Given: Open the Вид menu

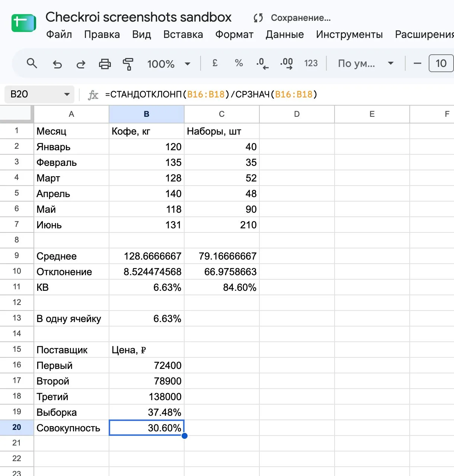Looking at the screenshot, I should click(141, 35).
